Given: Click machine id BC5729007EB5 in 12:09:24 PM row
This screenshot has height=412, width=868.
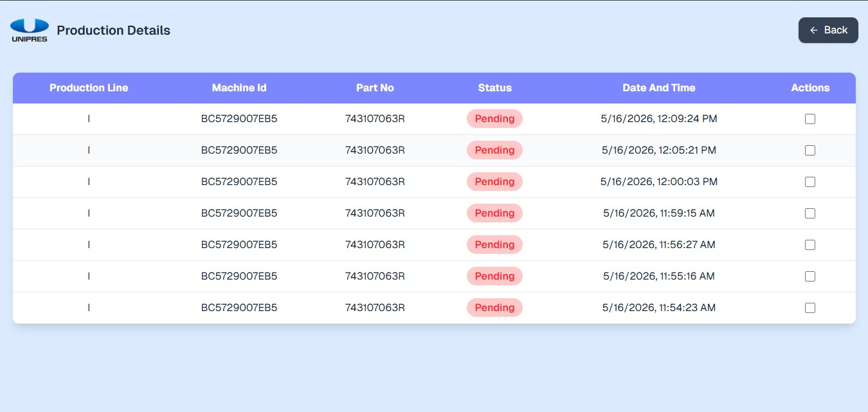Looking at the screenshot, I should pyautogui.click(x=239, y=119).
